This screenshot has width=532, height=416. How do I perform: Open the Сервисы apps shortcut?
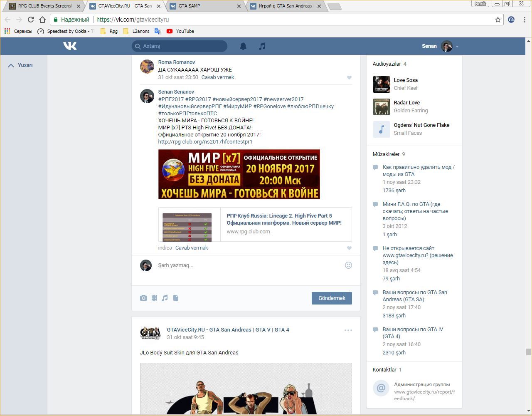pos(18,31)
